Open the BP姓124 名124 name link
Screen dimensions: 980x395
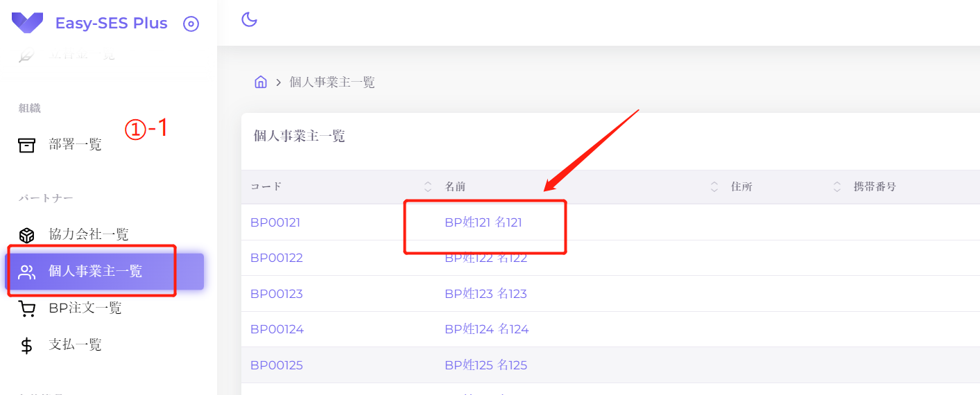coord(486,329)
